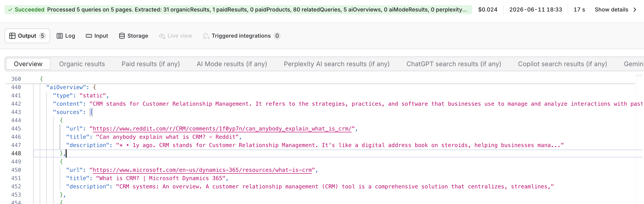This screenshot has height=204, width=644.
Task: Click the 17 s duration value
Action: coord(579,9)
